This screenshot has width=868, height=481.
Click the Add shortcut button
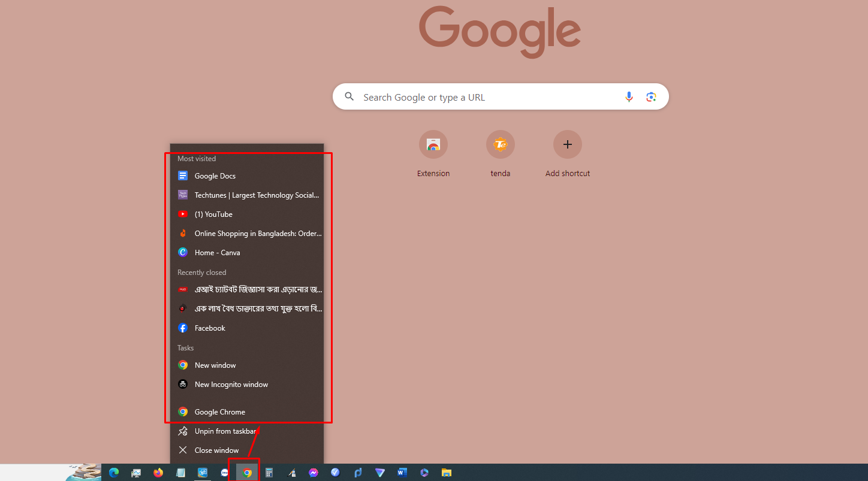pos(568,154)
